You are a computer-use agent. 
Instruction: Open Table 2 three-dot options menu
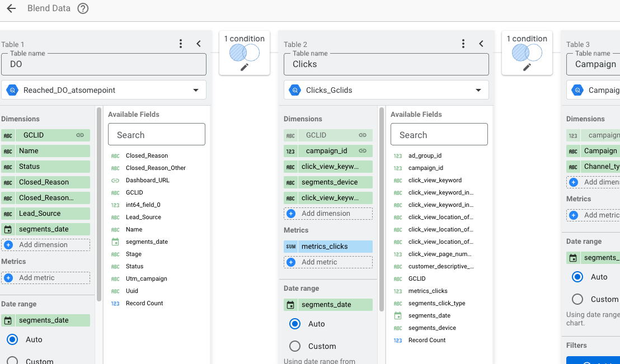click(x=463, y=44)
